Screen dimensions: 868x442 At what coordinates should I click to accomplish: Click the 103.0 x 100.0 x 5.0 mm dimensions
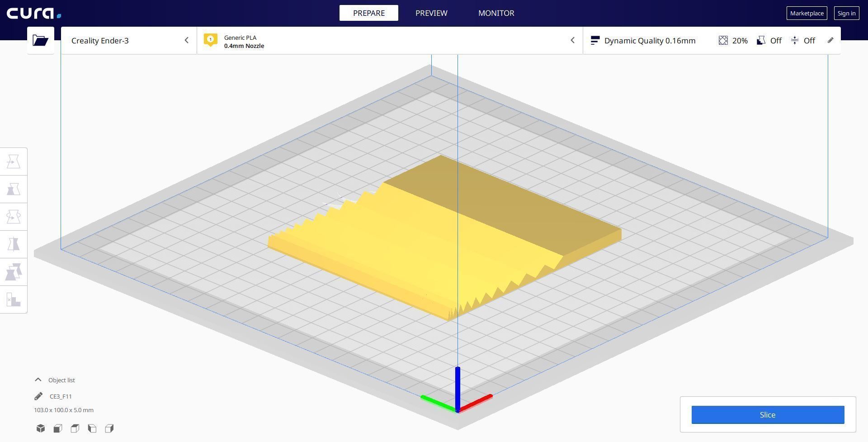coord(64,410)
